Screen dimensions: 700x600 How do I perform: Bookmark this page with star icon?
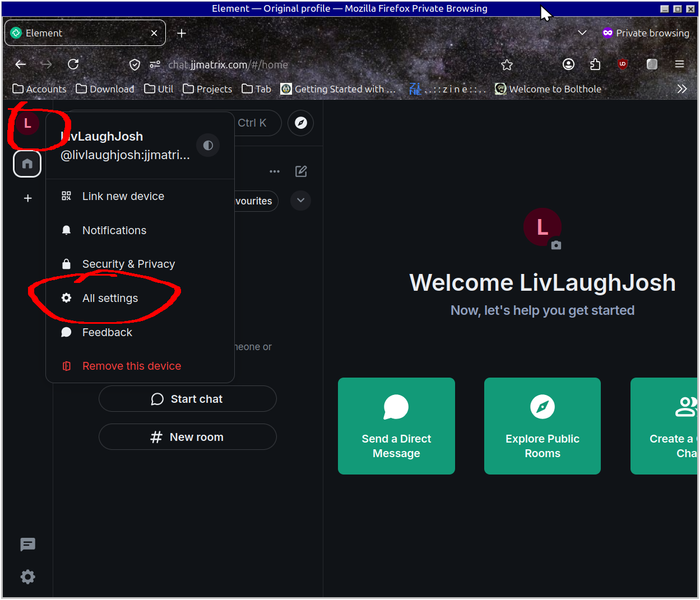pos(507,65)
